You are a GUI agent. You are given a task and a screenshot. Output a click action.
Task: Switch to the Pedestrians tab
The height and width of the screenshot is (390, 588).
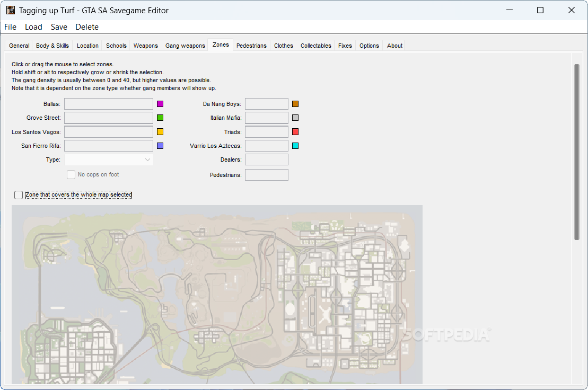click(251, 46)
